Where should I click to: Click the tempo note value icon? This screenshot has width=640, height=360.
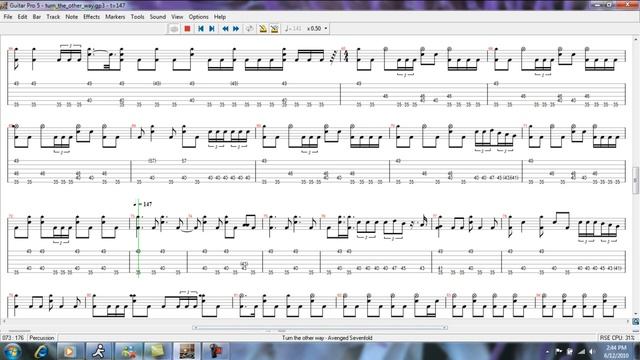tap(287, 29)
